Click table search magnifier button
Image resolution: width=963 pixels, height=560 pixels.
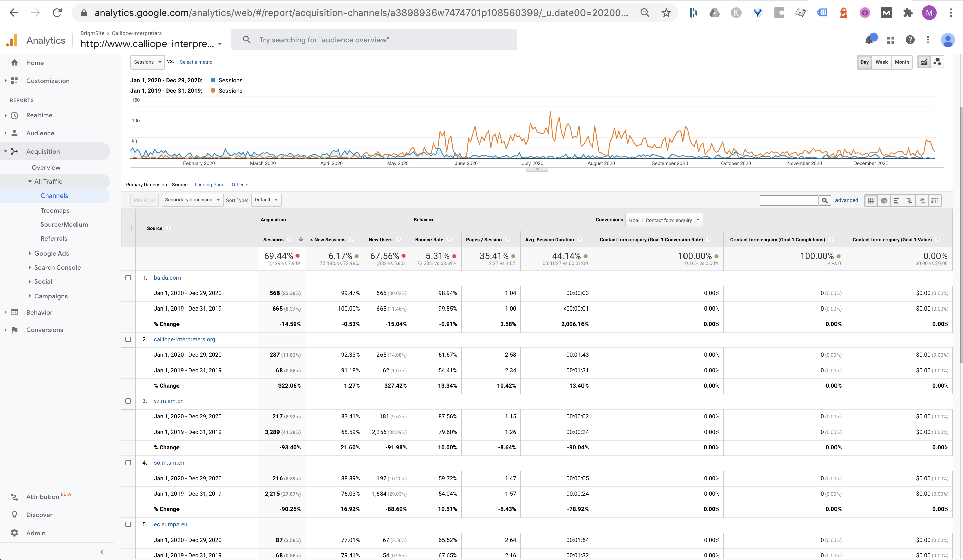pyautogui.click(x=825, y=201)
